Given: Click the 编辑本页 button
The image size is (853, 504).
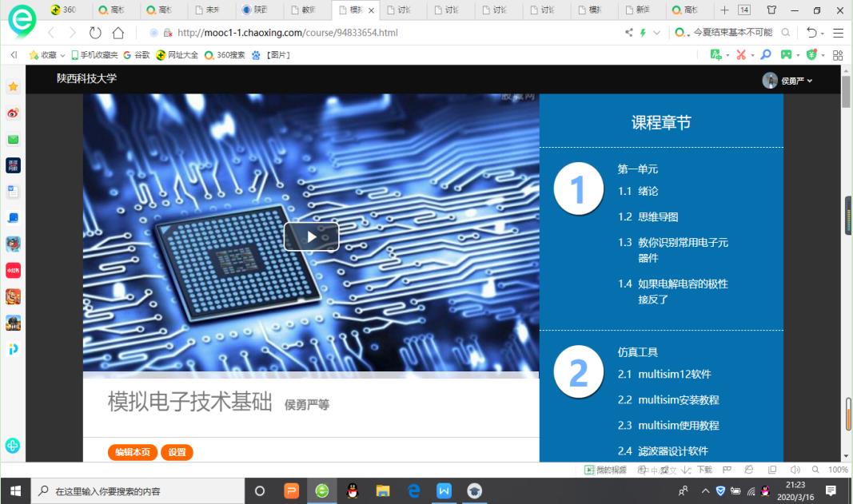Looking at the screenshot, I should (x=133, y=452).
